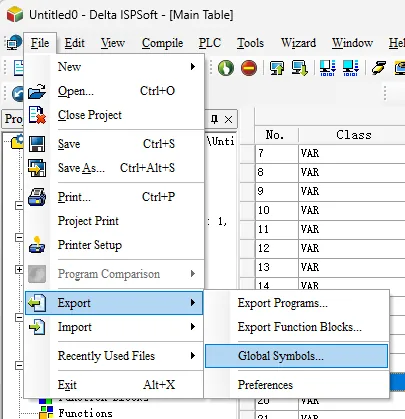
Task: Click the yellow pencil toolbar icon
Action: point(379,68)
